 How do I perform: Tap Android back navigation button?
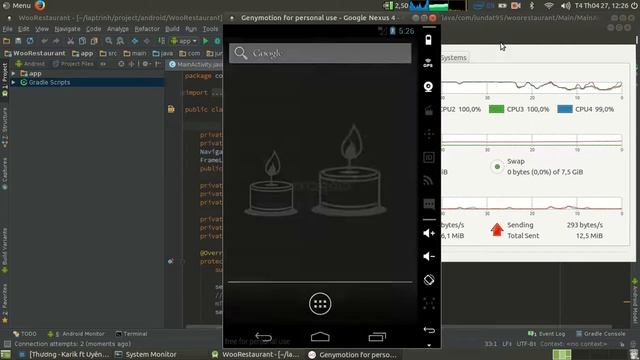[263, 337]
